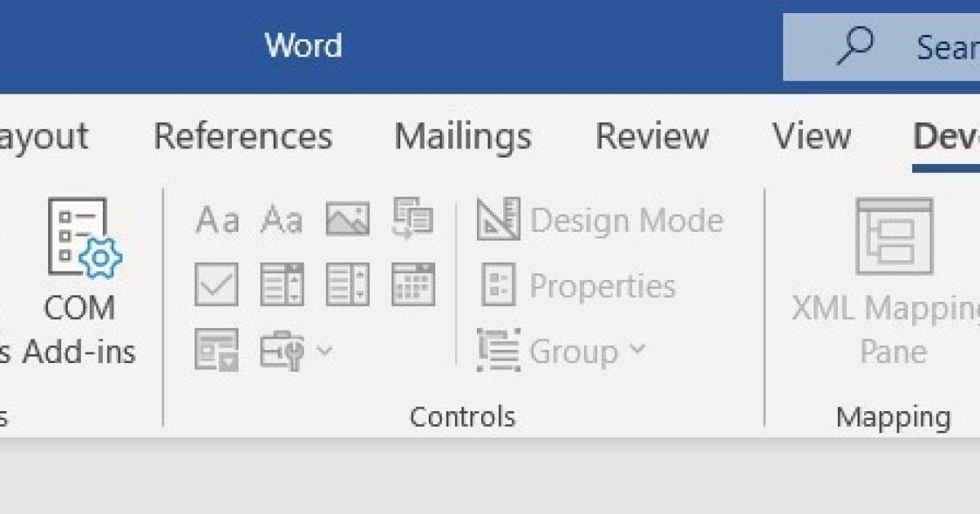The width and height of the screenshot is (980, 514).
Task: Insert a Date Picker Content Control
Action: coord(412,285)
